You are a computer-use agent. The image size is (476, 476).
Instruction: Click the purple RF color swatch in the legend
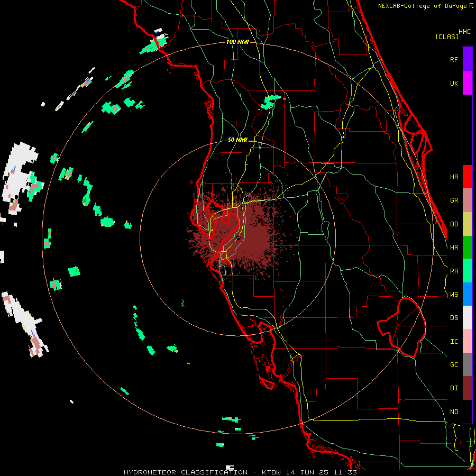467,59
